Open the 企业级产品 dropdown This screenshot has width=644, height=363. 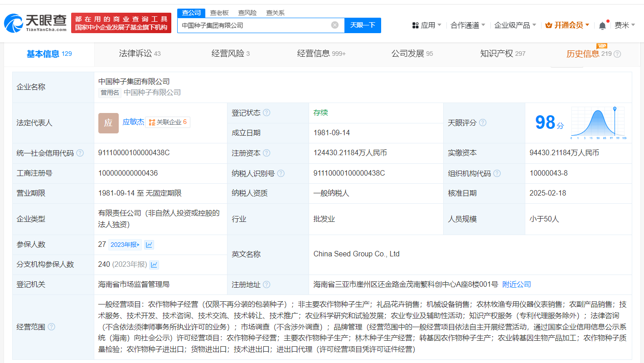[515, 25]
